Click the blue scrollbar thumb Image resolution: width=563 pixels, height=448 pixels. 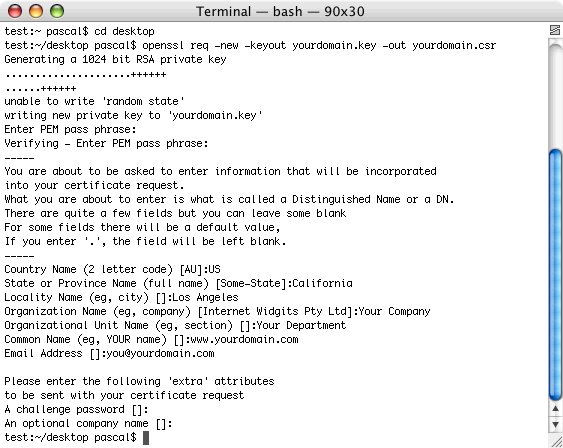click(555, 274)
